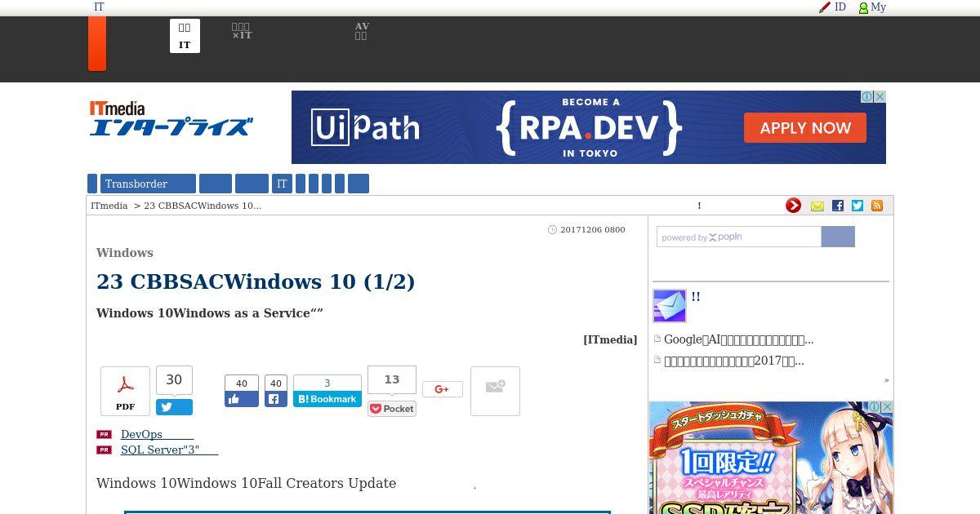
Task: Open AdChoices info icon on UiPath banner
Action: [x=868, y=96]
